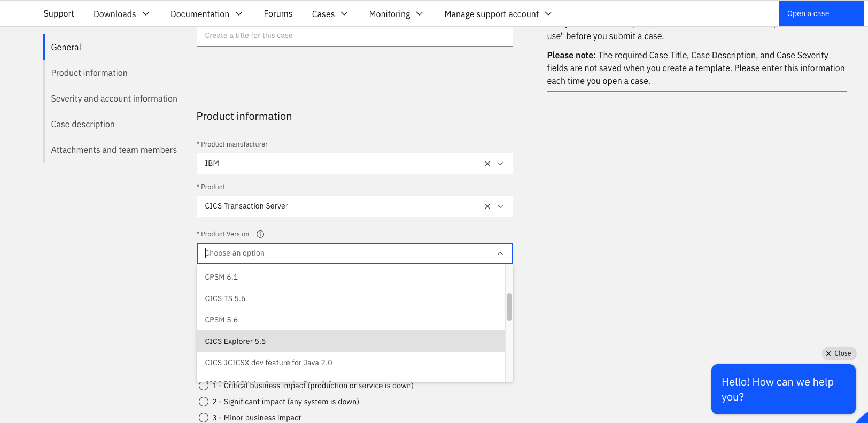The image size is (868, 423).
Task: Select CICS JCICSX dev feature for Java 2.0
Action: (351, 363)
